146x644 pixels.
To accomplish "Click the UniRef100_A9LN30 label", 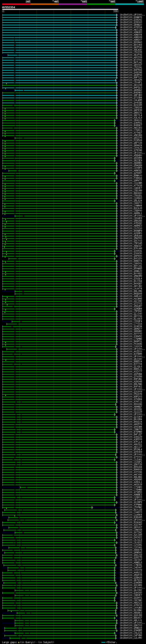I will pyautogui.click(x=131, y=50).
